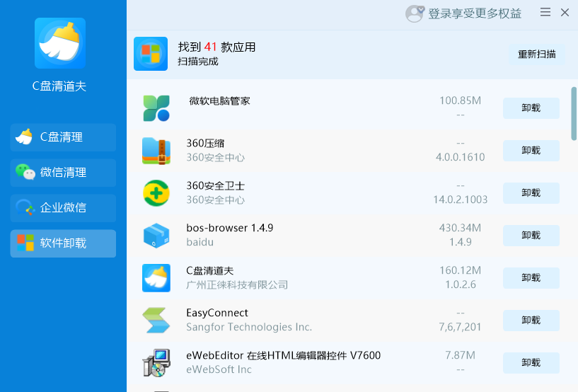The width and height of the screenshot is (578, 392).
Task: Click the Windows apps scan result icon
Action: pos(151,54)
